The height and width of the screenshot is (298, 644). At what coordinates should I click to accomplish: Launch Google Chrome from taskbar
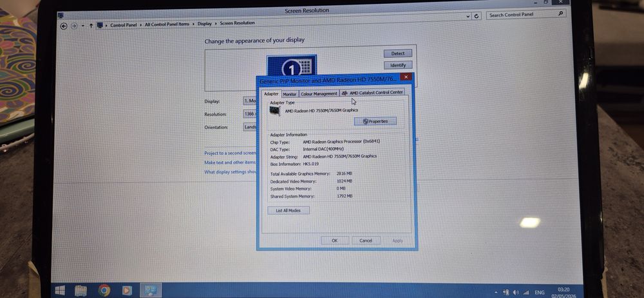click(x=104, y=291)
